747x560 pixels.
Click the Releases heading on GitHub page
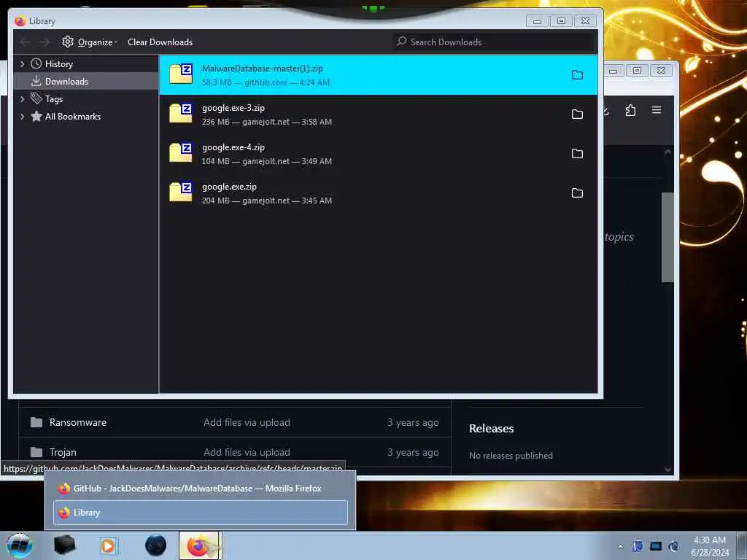click(491, 428)
